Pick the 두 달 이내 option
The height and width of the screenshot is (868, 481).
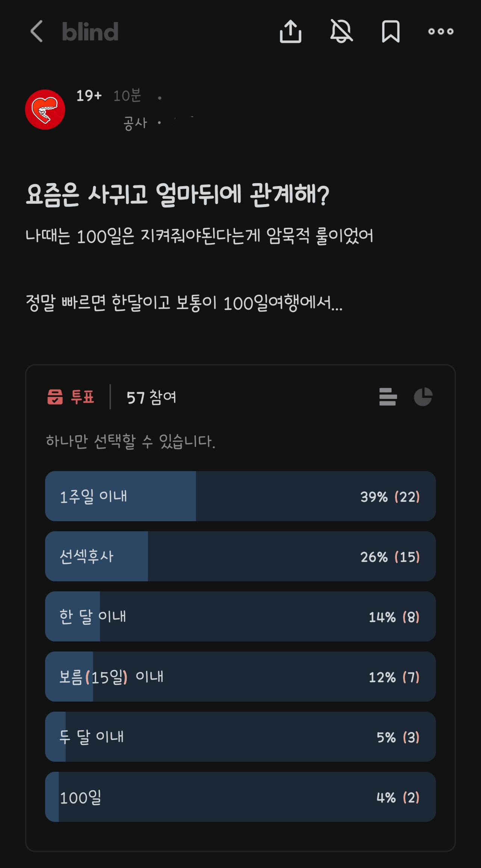(x=240, y=737)
